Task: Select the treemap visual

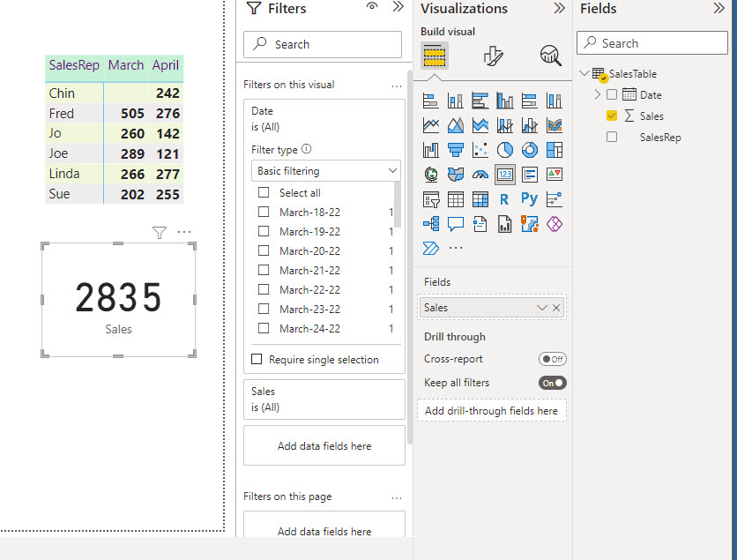Action: click(x=555, y=150)
